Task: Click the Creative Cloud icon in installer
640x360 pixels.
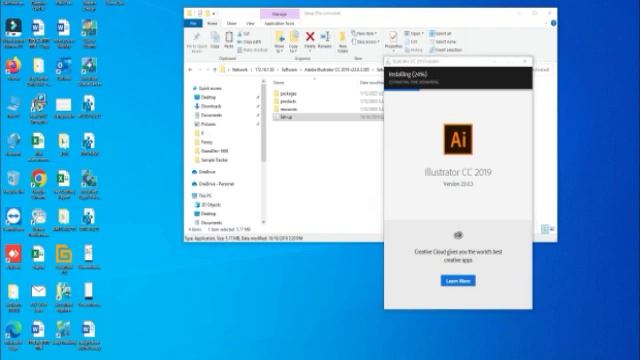Action: [458, 235]
